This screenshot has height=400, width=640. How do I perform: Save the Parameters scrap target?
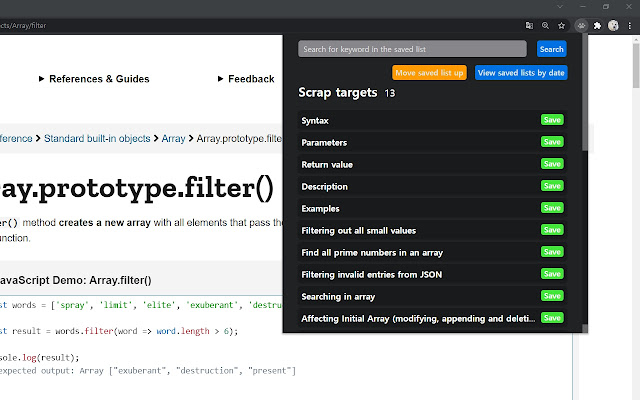pos(552,142)
